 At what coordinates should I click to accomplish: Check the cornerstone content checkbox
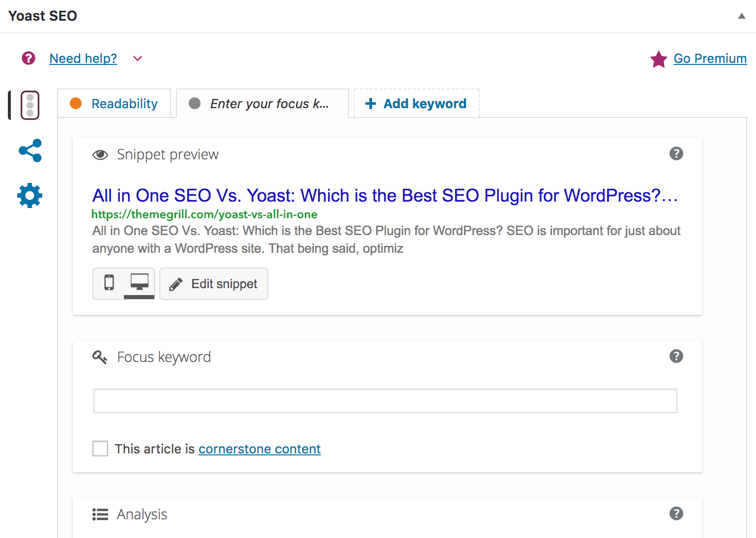100,448
